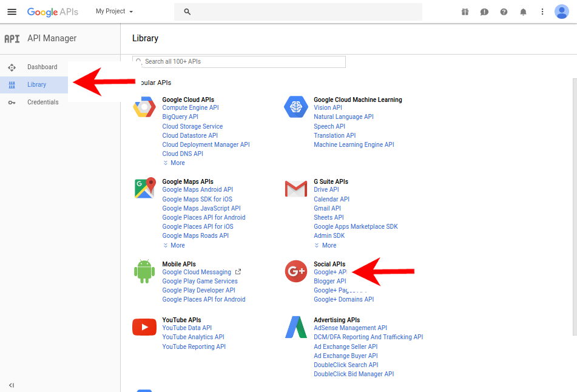Click the Library sidebar icon
This screenshot has width=577, height=392.
pyautogui.click(x=12, y=85)
